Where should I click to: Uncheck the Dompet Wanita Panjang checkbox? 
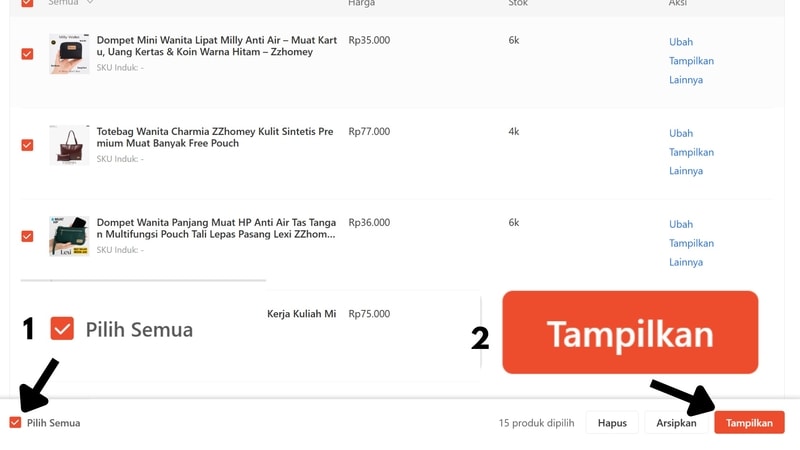point(27,236)
